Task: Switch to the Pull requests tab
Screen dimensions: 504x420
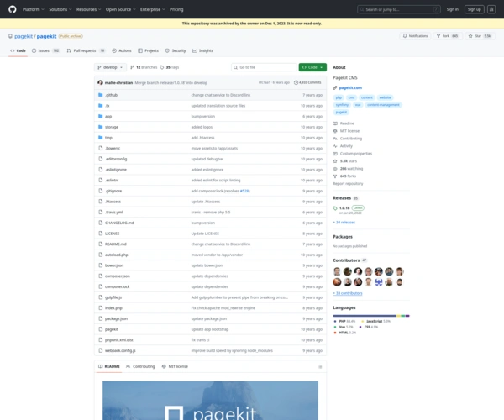Action: 86,50
